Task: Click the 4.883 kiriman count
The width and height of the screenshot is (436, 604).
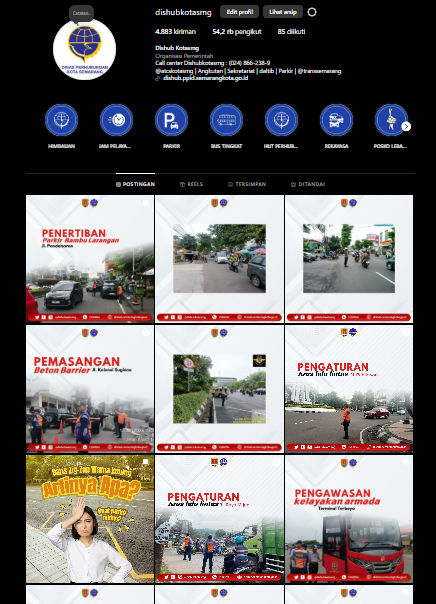Action: tap(175, 32)
